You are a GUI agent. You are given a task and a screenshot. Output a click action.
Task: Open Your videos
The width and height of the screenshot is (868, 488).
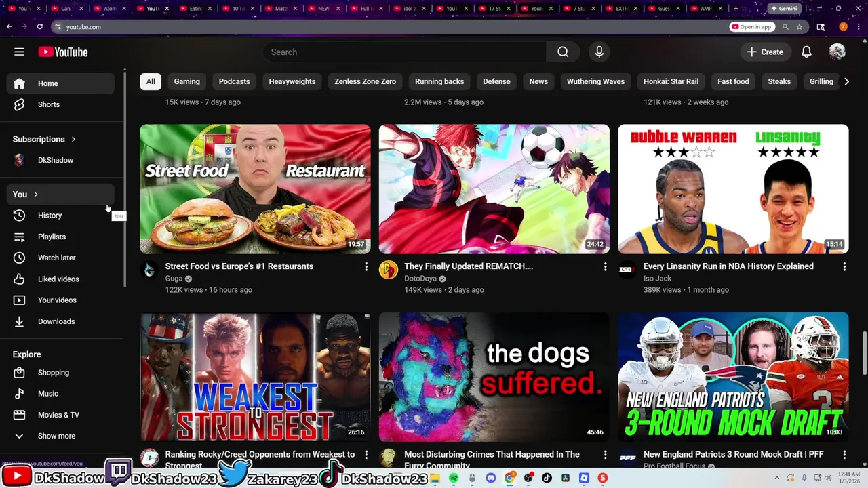point(60,300)
